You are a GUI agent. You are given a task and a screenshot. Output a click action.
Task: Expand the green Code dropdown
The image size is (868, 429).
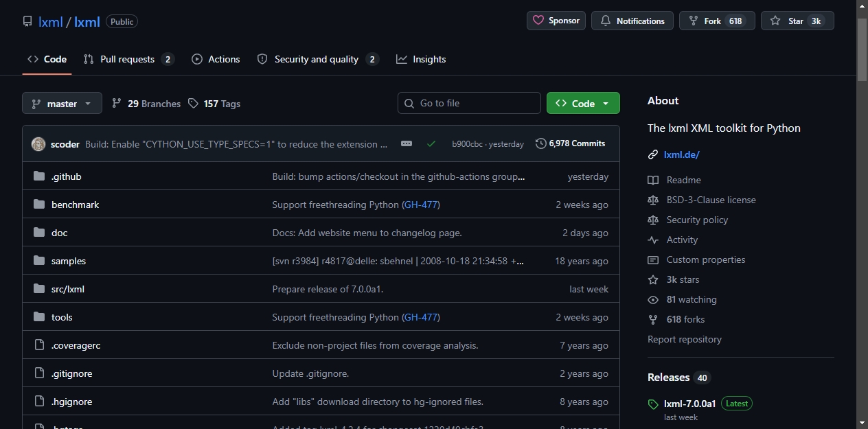(x=583, y=103)
